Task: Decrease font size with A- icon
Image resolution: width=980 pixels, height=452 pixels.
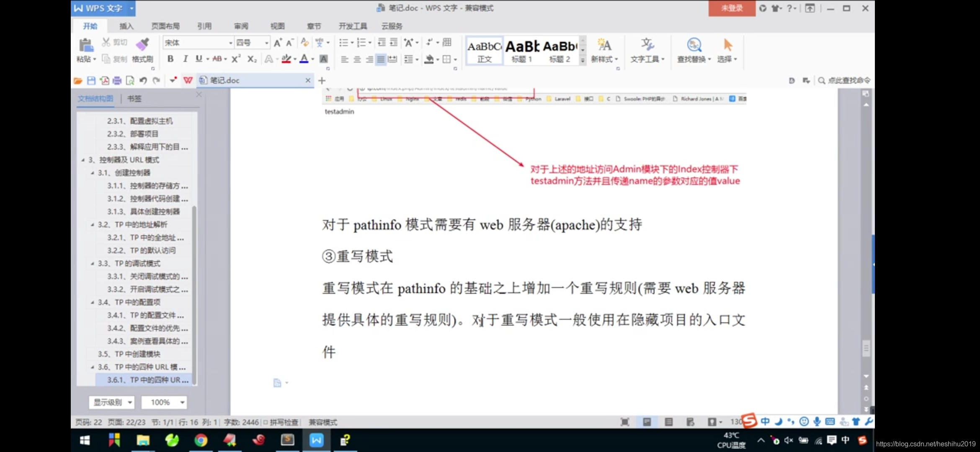Action: 290,43
